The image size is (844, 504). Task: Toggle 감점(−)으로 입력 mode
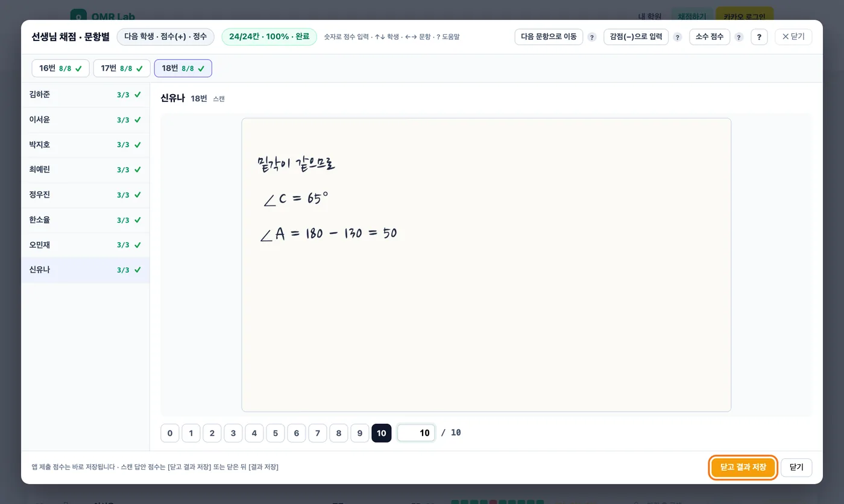(636, 37)
